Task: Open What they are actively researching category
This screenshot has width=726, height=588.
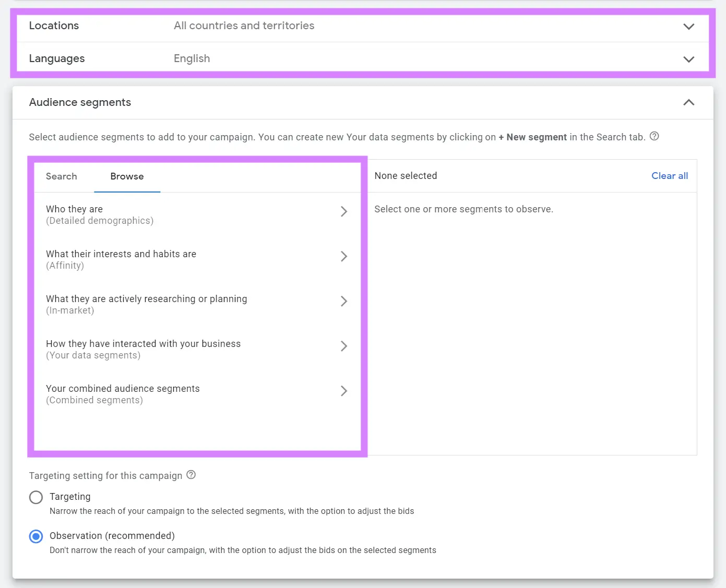Action: tap(197, 304)
